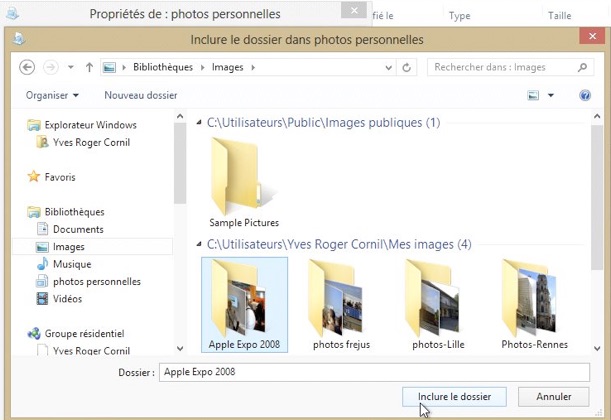Select the Apple Expo 2008 folder
This screenshot has width=611, height=420.
244,305
